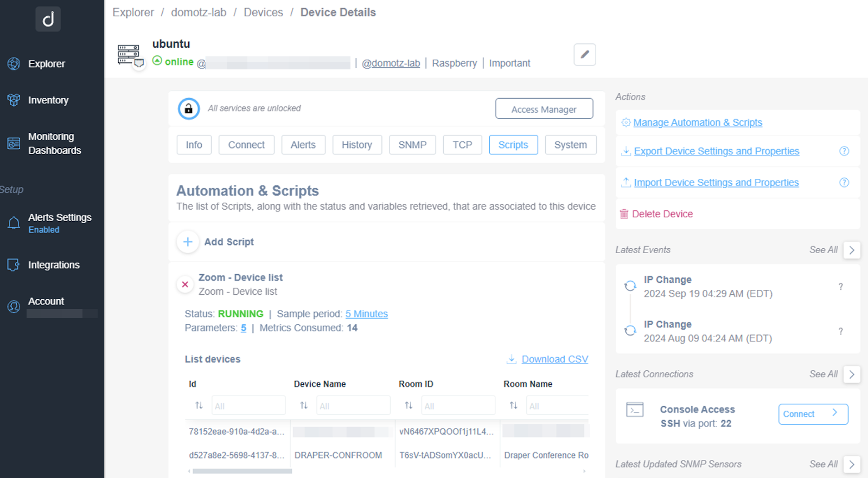Click the plus icon for Add Script
The height and width of the screenshot is (478, 868).
188,242
